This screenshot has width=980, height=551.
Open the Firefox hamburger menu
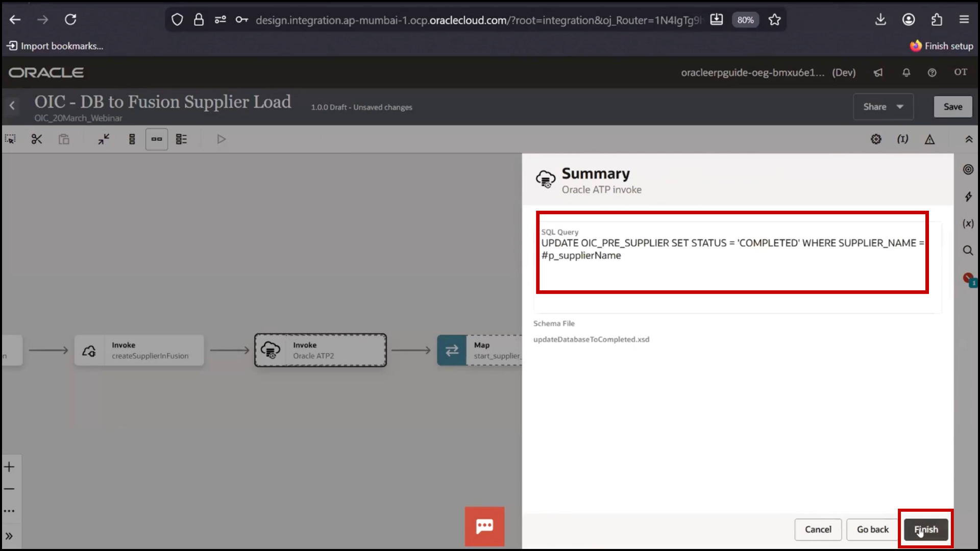click(x=964, y=20)
